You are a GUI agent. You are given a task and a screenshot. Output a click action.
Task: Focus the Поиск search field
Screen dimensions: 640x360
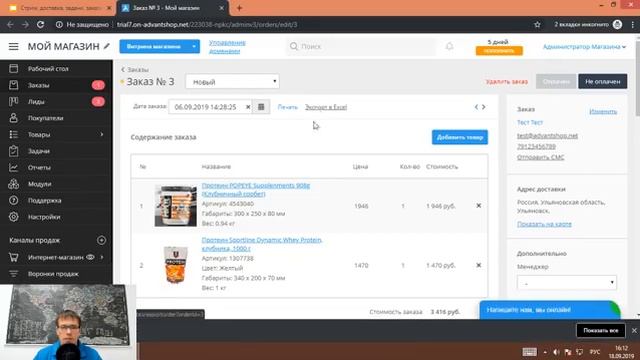361,47
